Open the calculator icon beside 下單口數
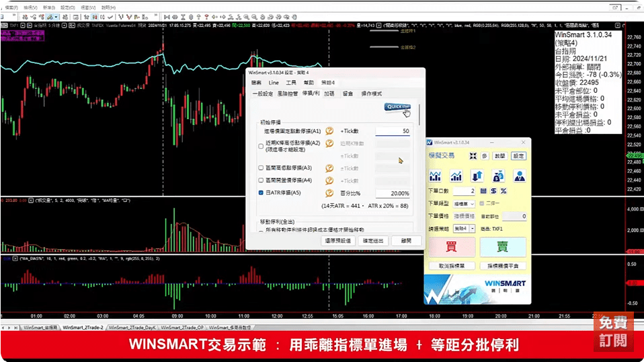 (x=483, y=191)
